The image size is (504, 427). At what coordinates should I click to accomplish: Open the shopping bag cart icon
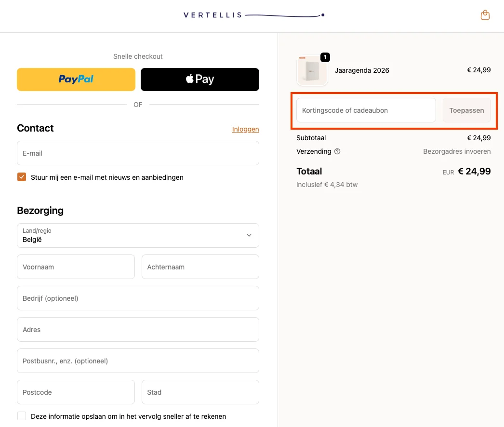click(x=485, y=15)
